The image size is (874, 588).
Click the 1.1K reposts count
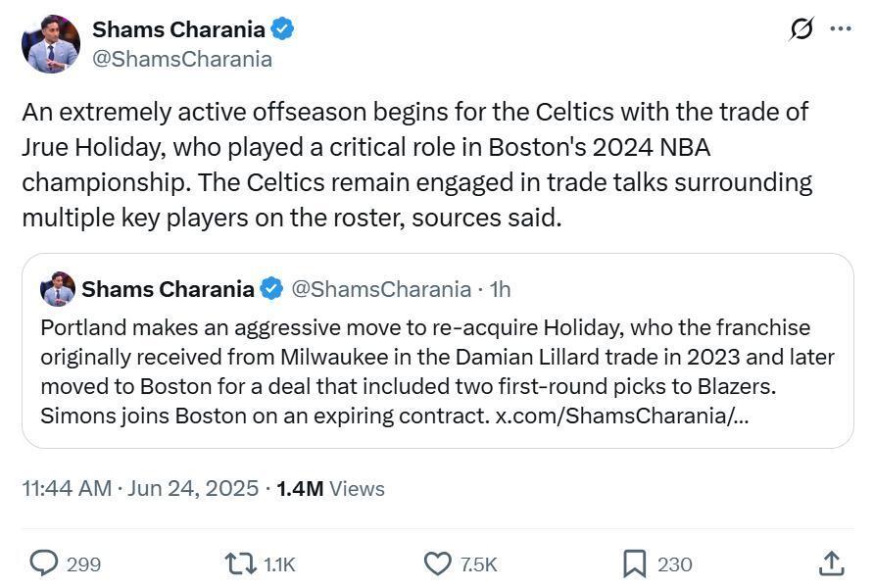click(279, 564)
